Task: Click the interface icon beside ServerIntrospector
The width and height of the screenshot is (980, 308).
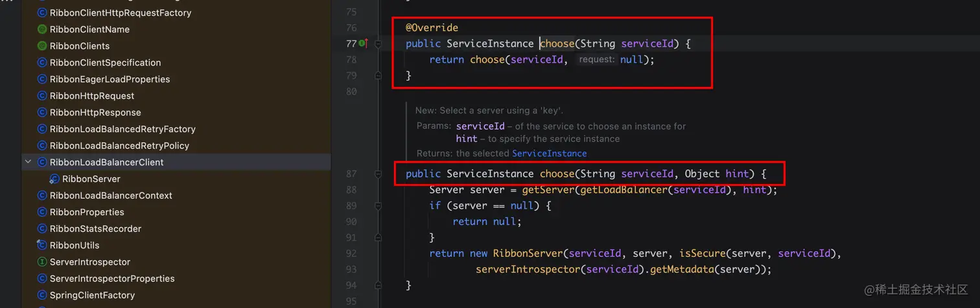Action: [x=42, y=262]
